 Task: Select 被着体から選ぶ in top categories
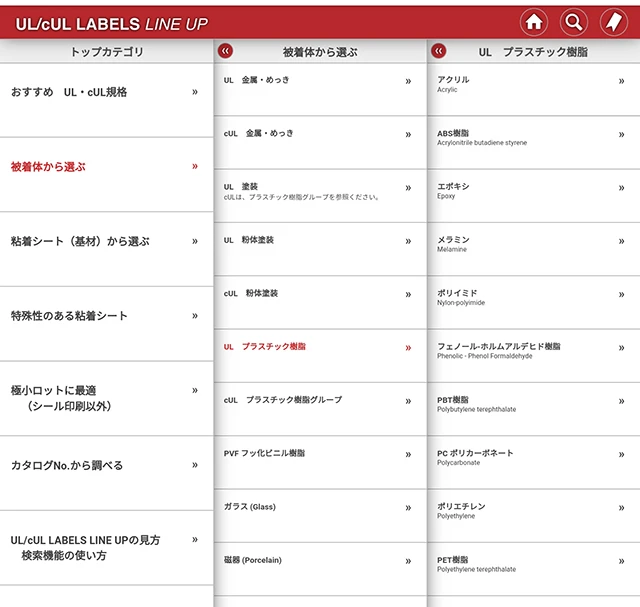coord(107,175)
